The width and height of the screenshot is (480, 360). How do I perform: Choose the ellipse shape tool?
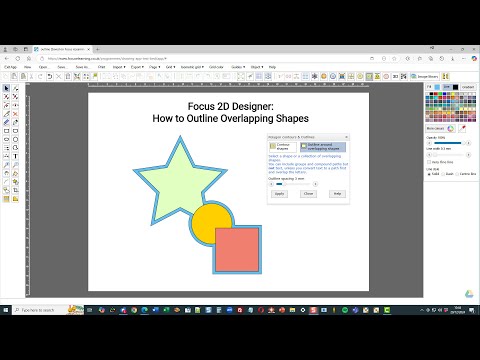(6, 139)
